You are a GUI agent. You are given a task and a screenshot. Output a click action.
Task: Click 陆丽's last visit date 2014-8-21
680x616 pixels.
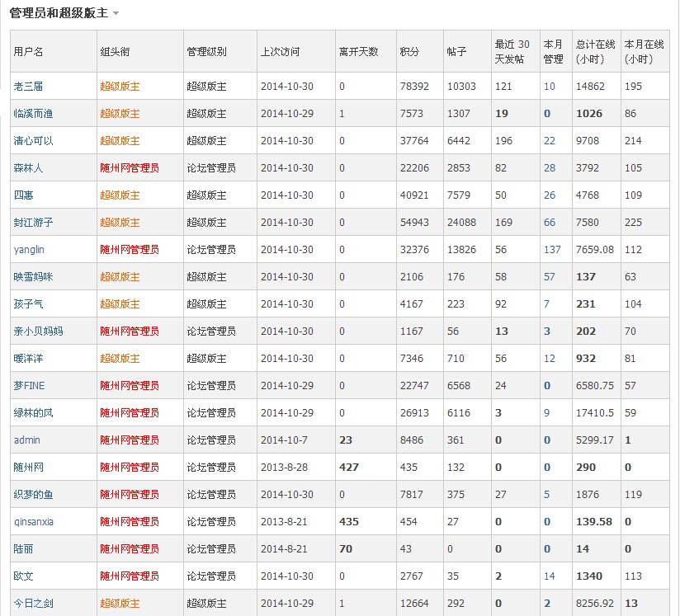click(284, 549)
